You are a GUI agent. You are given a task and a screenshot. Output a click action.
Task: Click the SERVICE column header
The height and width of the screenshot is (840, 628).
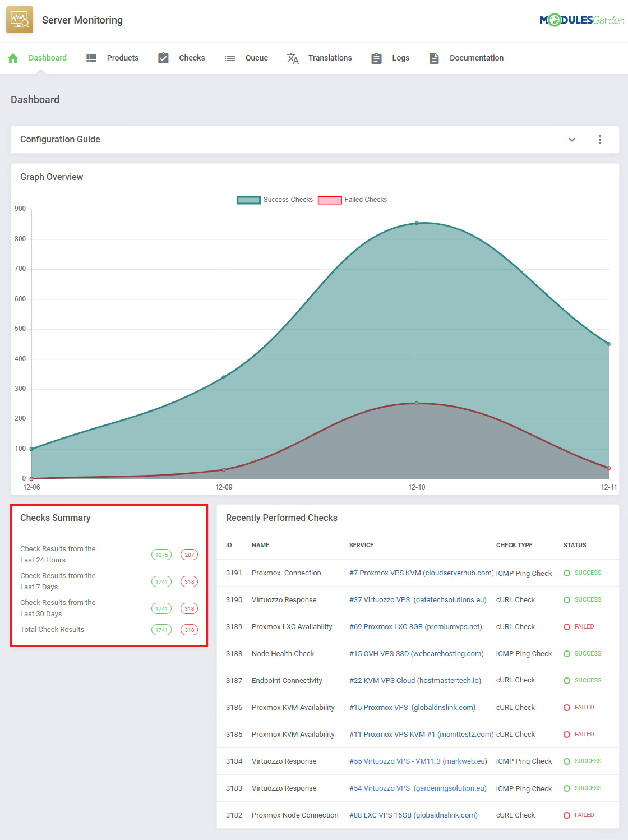tap(362, 546)
